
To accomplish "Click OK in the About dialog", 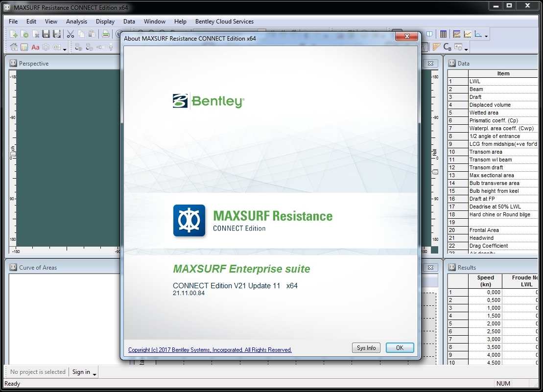I will [x=400, y=348].
